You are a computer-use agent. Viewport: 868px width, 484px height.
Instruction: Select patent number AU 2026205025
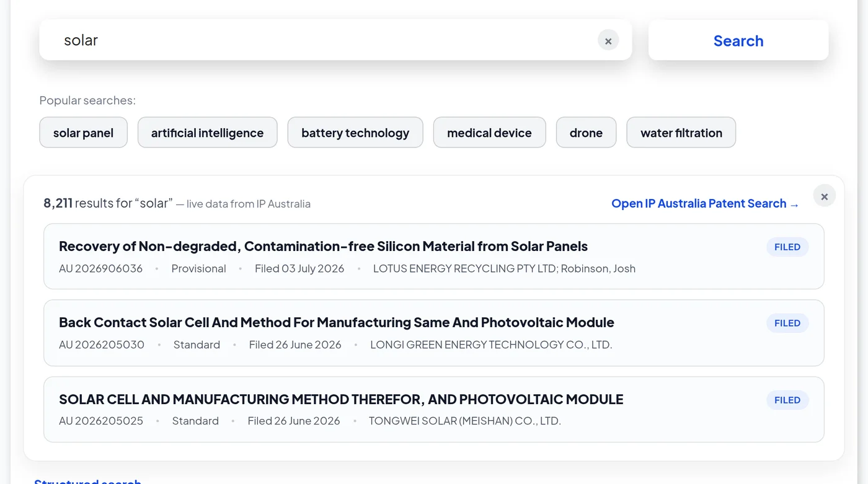[101, 421]
